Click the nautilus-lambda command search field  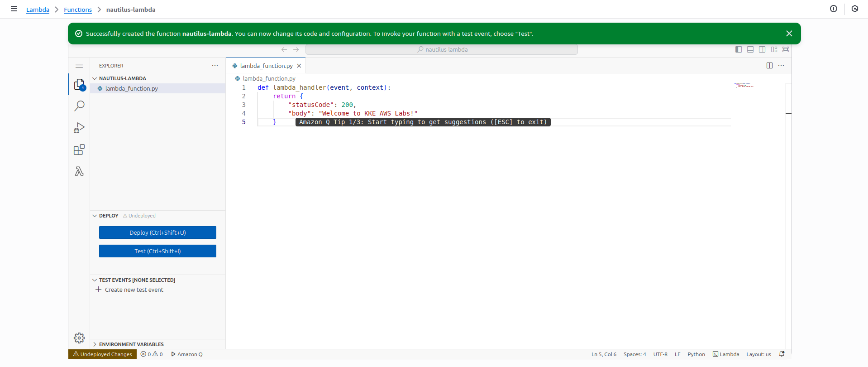442,49
